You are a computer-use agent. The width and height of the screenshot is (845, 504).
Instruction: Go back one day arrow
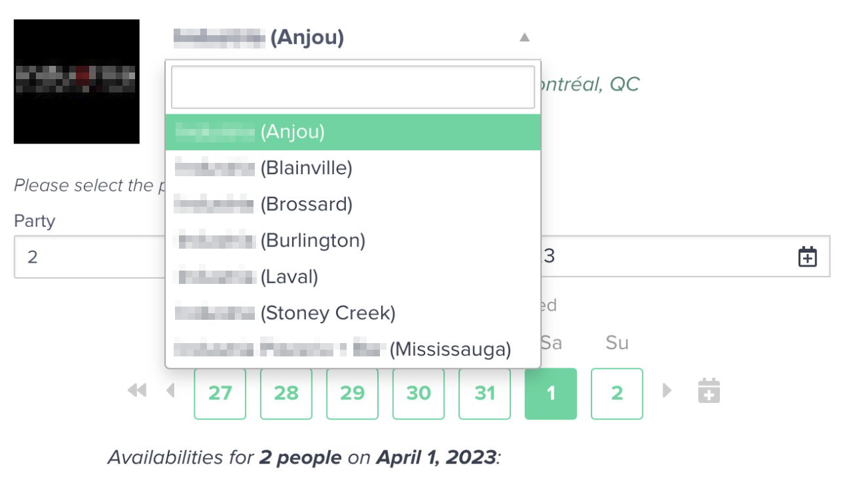[x=170, y=391]
